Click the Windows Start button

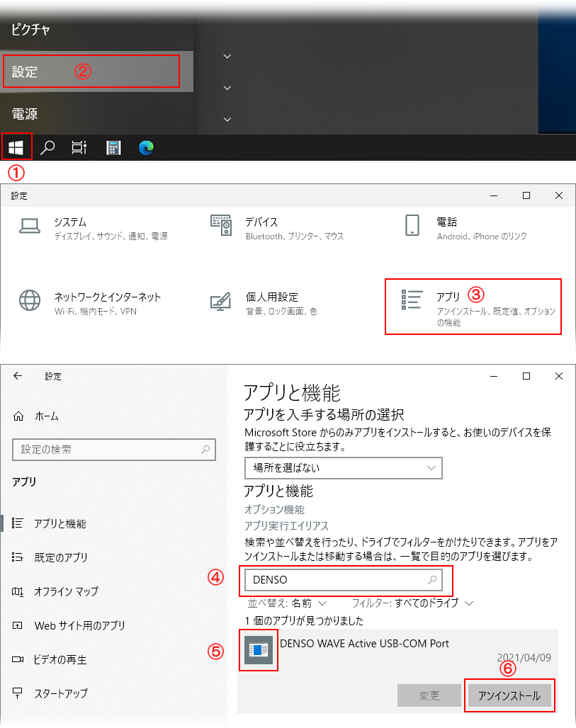point(16,147)
